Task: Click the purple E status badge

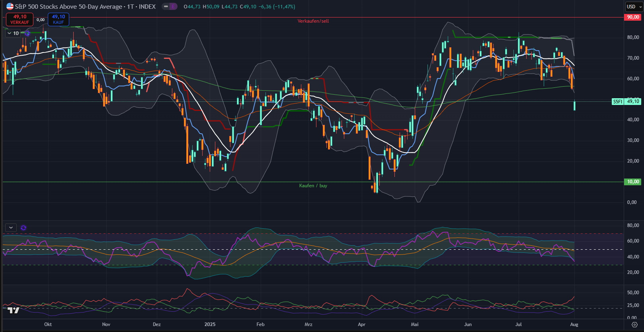Action: point(173,6)
